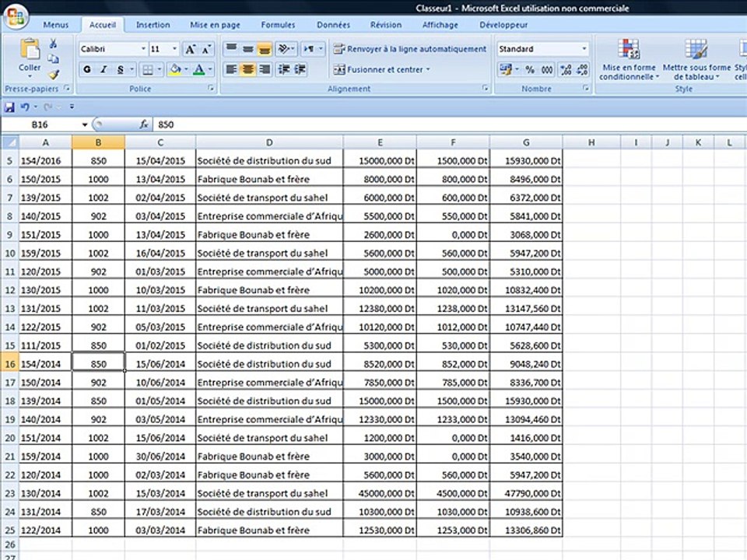Switch to the Mise en page tab
The width and height of the screenshot is (747, 560).
[215, 25]
